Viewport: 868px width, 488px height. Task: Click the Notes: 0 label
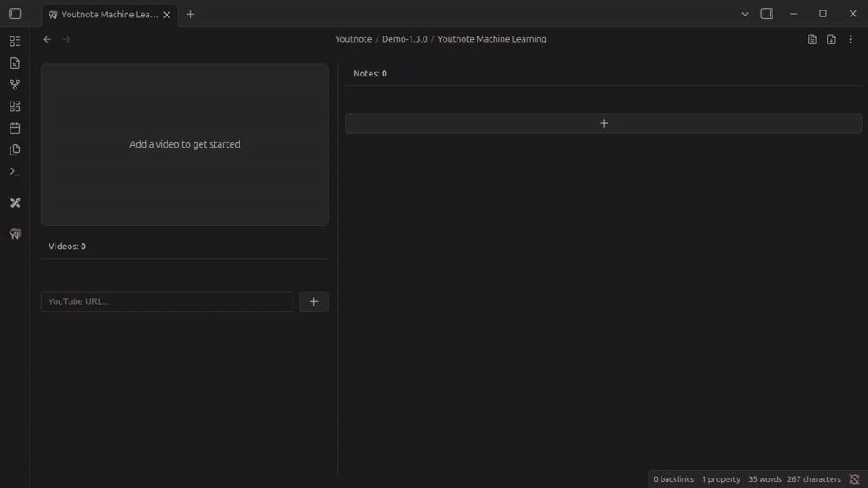[370, 74]
